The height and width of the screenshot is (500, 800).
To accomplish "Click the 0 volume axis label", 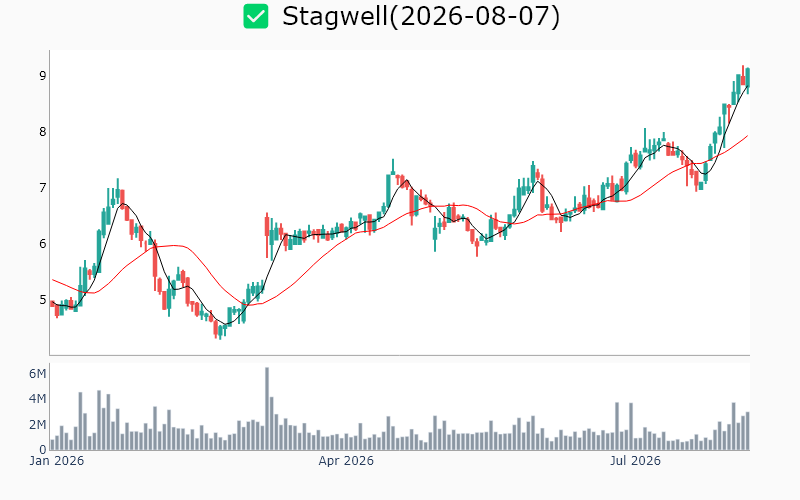I will [x=42, y=449].
